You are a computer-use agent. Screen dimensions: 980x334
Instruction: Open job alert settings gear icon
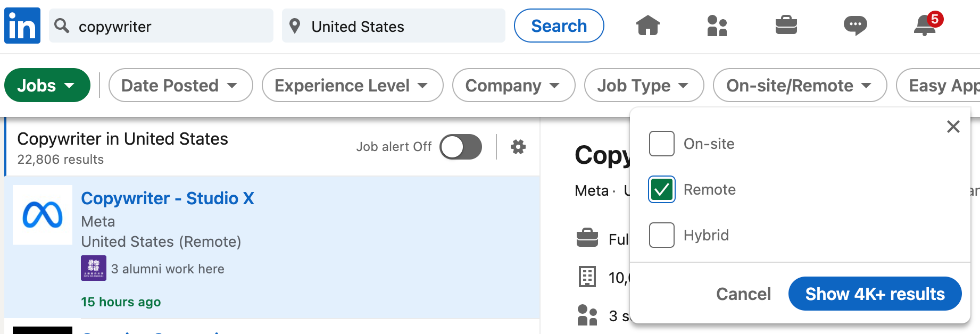click(x=518, y=147)
